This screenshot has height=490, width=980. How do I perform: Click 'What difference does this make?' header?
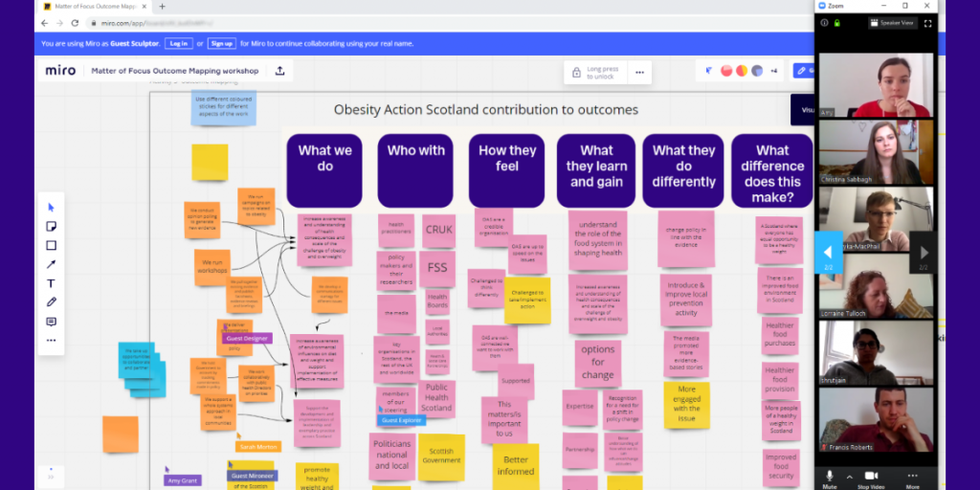click(772, 170)
